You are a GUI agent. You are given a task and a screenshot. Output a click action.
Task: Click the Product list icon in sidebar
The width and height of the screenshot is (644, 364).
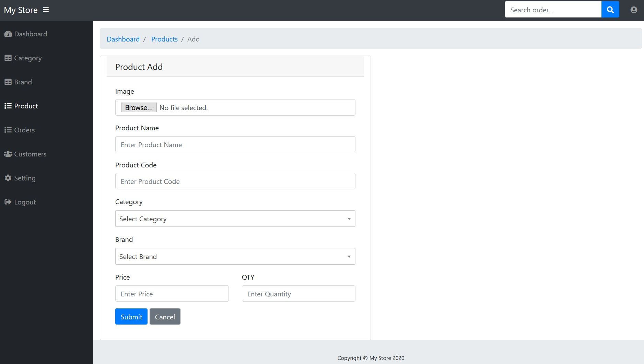(x=8, y=106)
